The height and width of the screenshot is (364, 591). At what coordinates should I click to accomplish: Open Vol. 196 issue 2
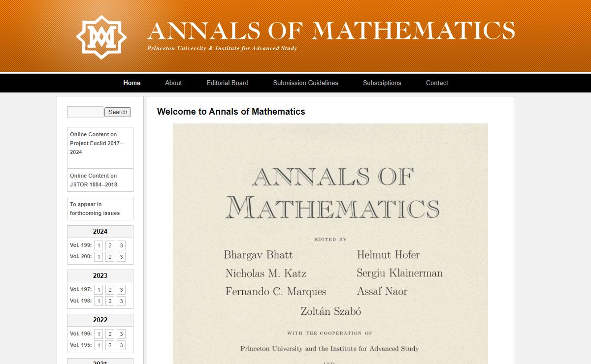tap(110, 334)
